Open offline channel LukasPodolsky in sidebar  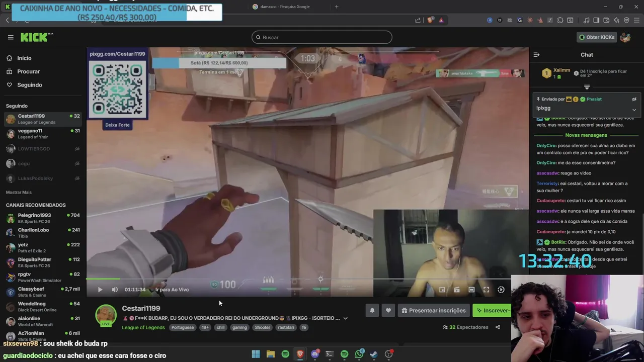(x=43, y=178)
